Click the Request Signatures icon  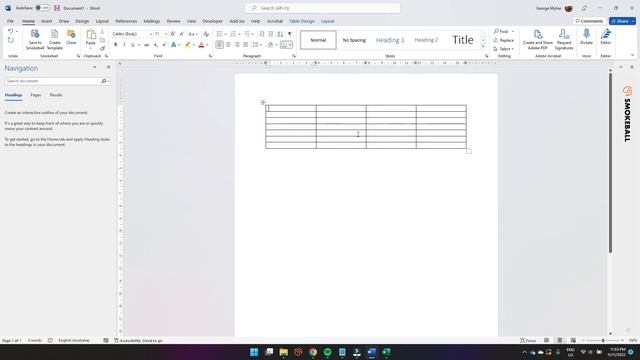[564, 40]
